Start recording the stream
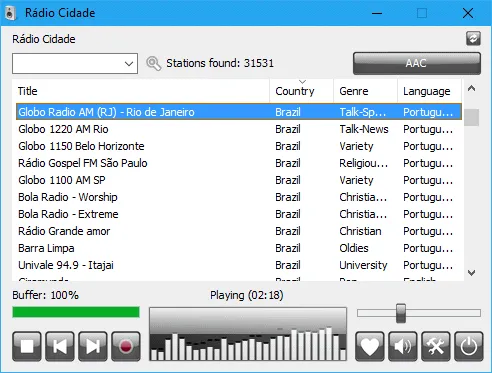Viewport: 492px width, 373px height. 126,346
